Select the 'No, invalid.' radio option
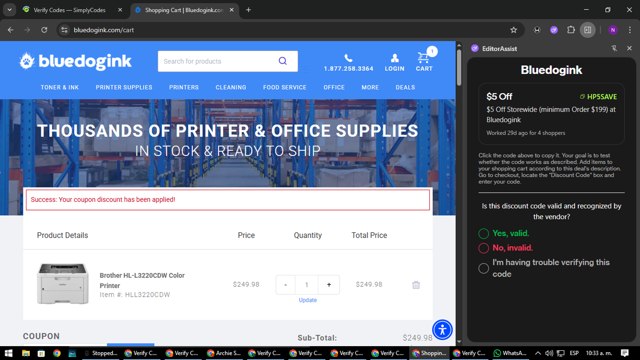The width and height of the screenshot is (640, 360). pyautogui.click(x=484, y=248)
